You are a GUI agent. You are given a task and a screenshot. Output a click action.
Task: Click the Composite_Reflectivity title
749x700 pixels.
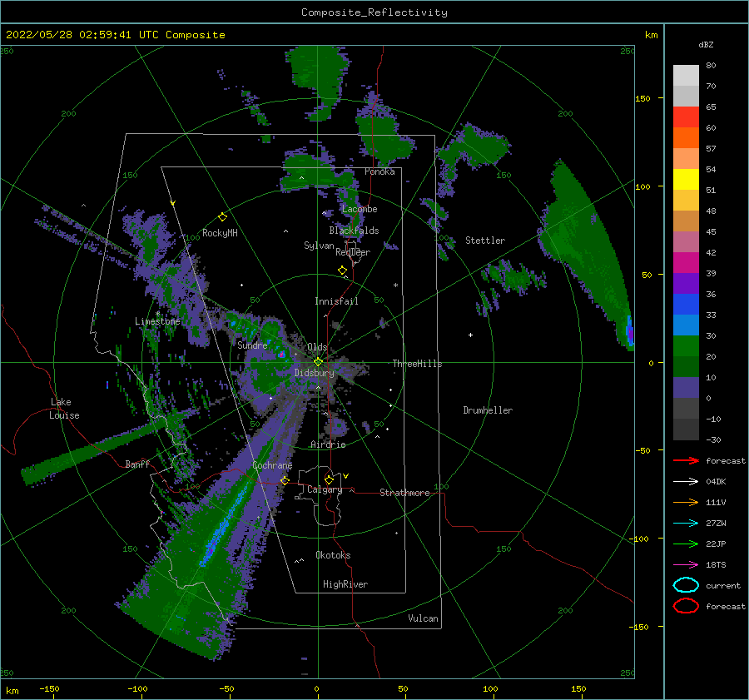[374, 12]
